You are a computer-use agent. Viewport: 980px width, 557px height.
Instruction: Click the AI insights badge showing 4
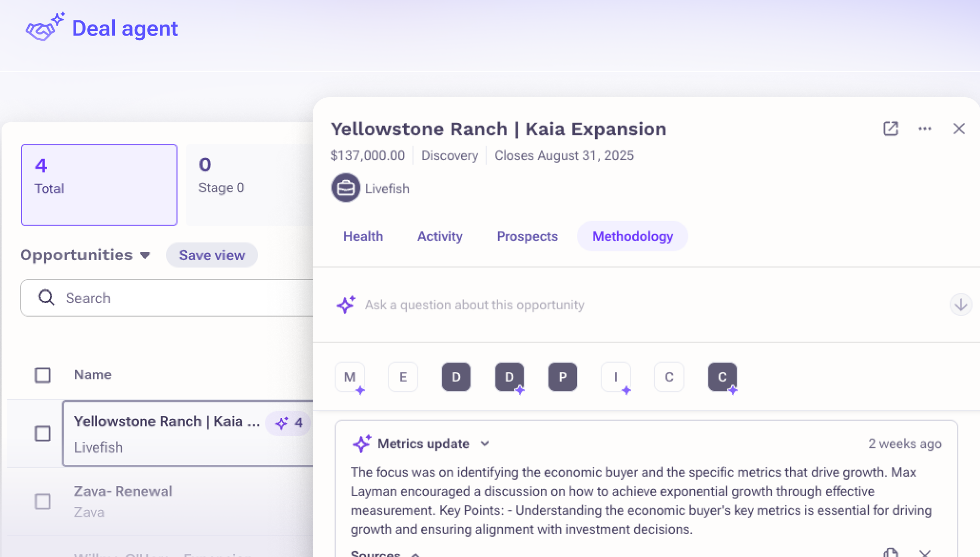click(289, 423)
